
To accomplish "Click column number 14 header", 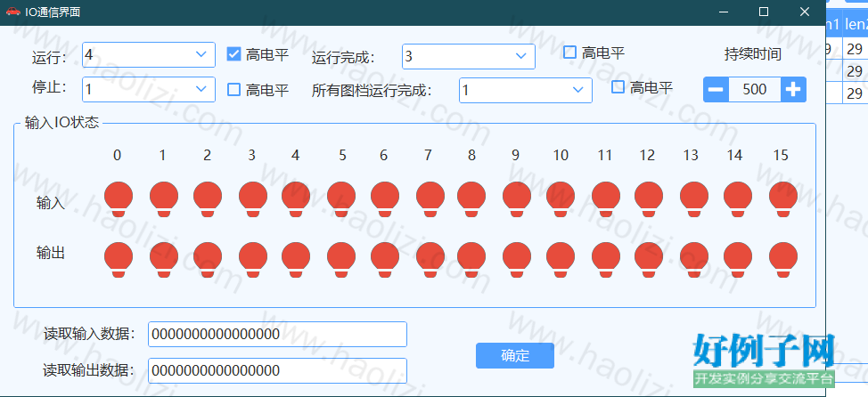I will pyautogui.click(x=734, y=156).
